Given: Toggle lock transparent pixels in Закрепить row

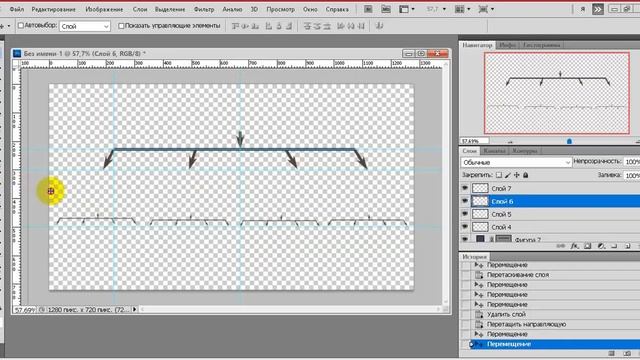Looking at the screenshot, I should click(x=499, y=175).
